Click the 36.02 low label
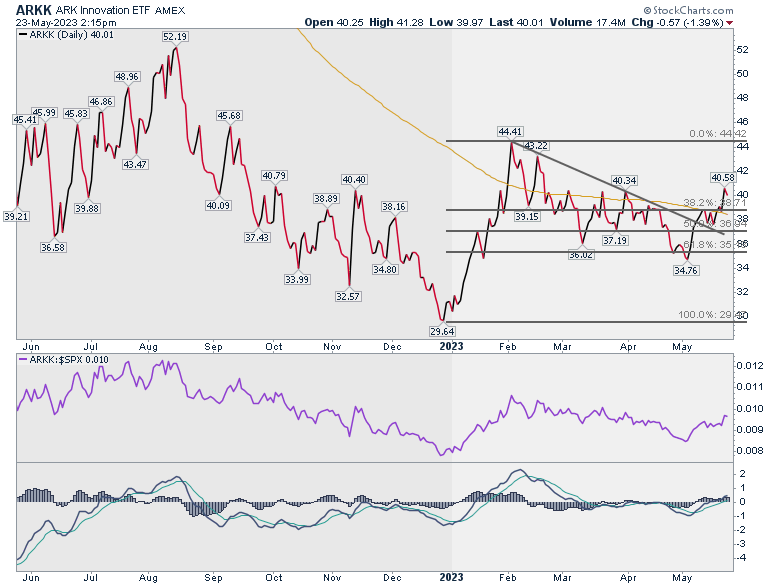The height and width of the screenshot is (586, 780). coord(581,255)
